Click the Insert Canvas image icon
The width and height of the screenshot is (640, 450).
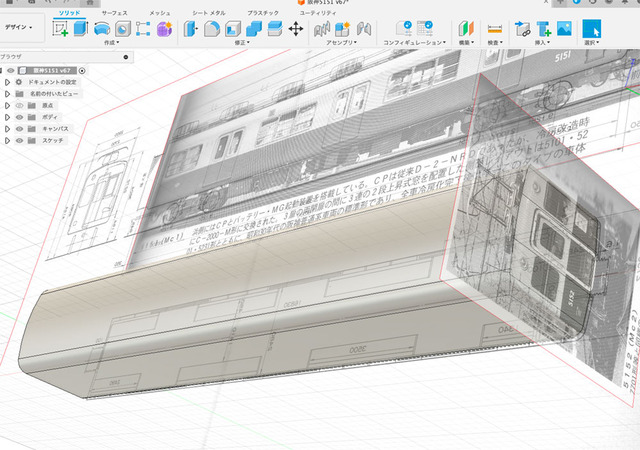point(564,29)
